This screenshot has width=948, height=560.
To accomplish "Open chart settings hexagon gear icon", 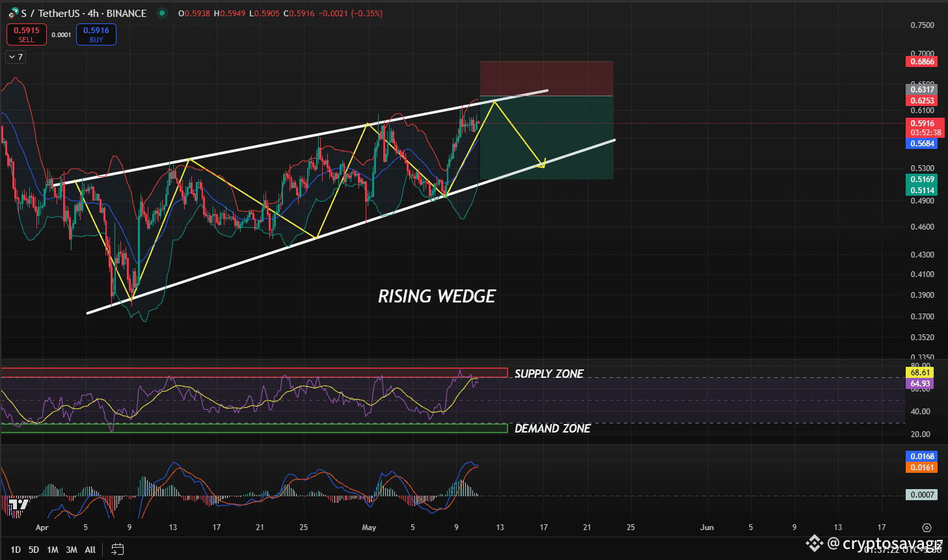I will point(927,527).
